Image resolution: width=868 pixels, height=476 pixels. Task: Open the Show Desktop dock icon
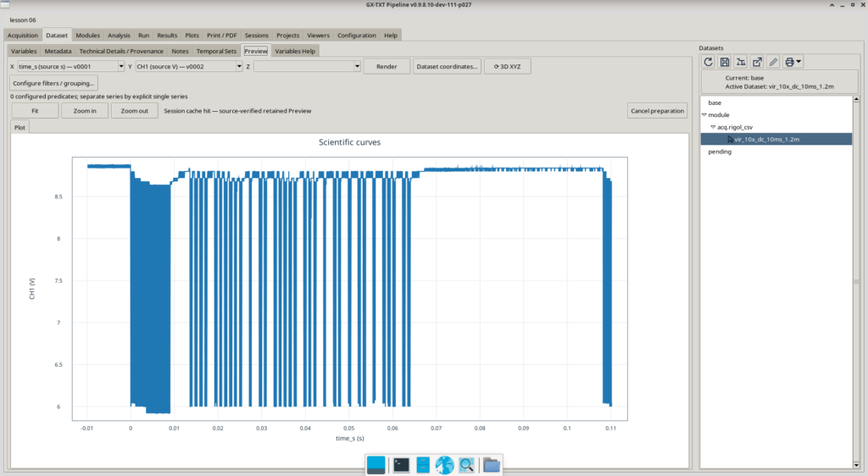tap(376, 465)
